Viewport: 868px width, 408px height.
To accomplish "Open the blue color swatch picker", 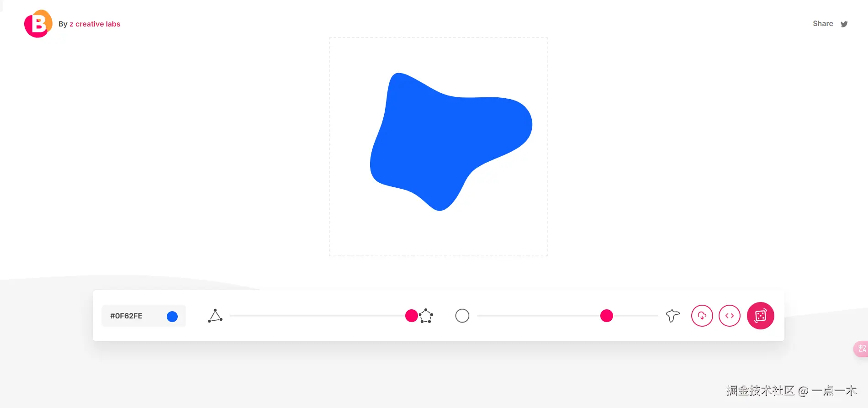I will pyautogui.click(x=172, y=317).
